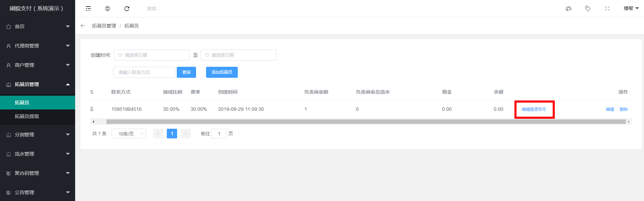Expand the 流水管理 menu arrow
644x201 pixels.
68,154
